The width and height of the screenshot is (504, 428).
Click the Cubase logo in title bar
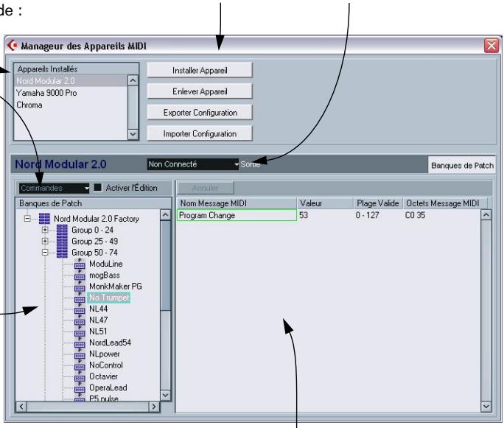[x=13, y=46]
